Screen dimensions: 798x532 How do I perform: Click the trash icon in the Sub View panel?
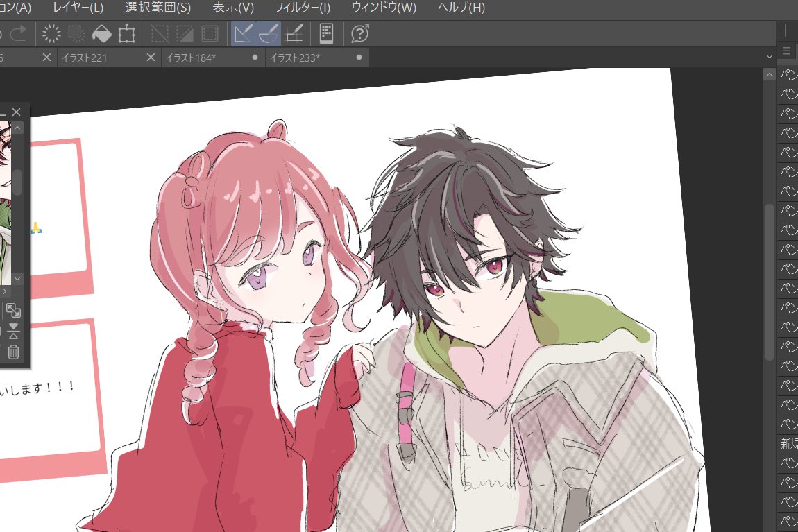click(13, 352)
